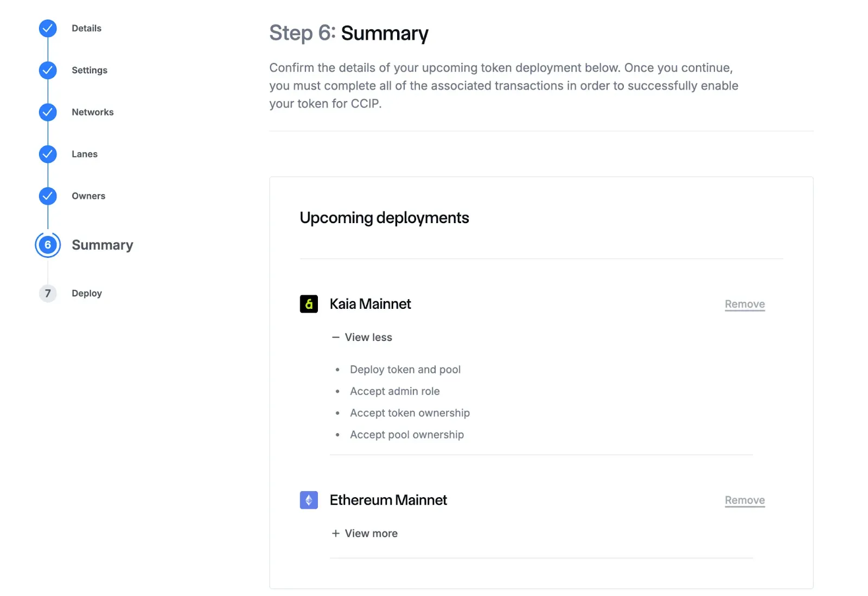Screen dimensions: 868x596
Task: Click the Kaia Mainnet heading text
Action: click(370, 304)
